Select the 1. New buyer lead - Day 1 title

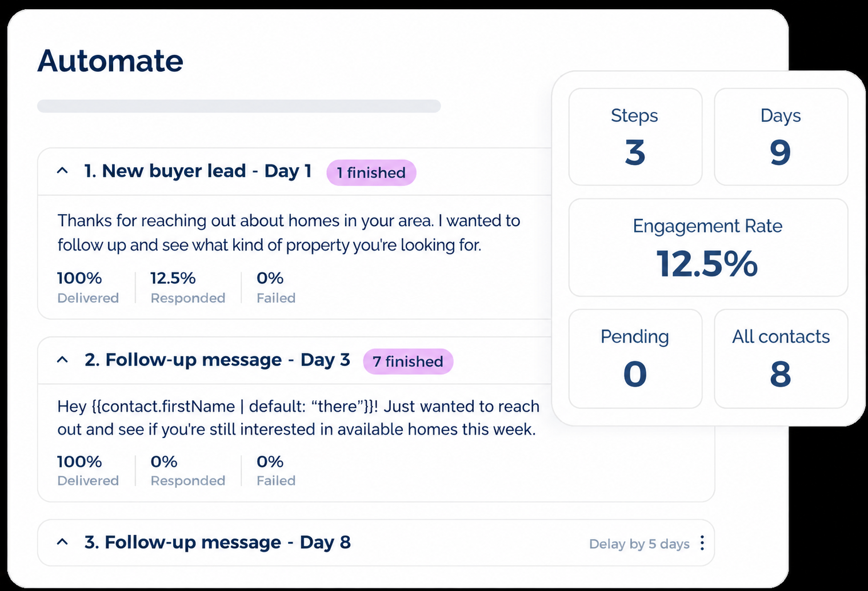[198, 171]
